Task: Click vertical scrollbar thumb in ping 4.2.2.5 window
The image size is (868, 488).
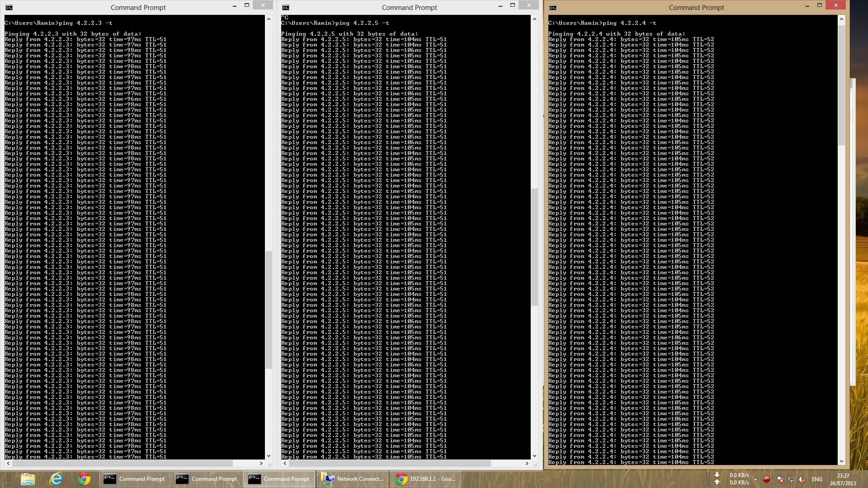Action: (x=534, y=247)
